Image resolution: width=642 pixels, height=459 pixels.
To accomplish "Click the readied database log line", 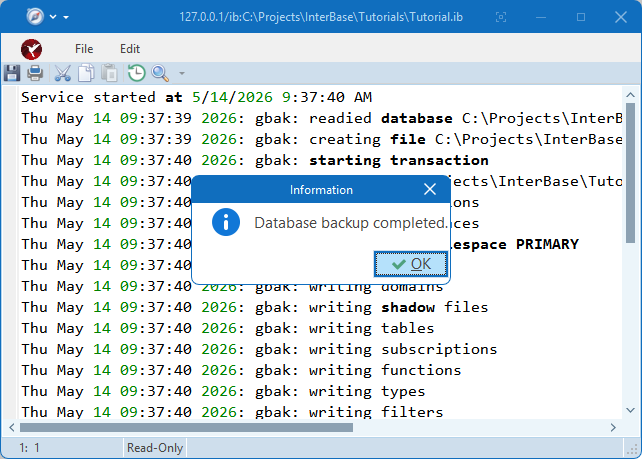I will (x=322, y=119).
